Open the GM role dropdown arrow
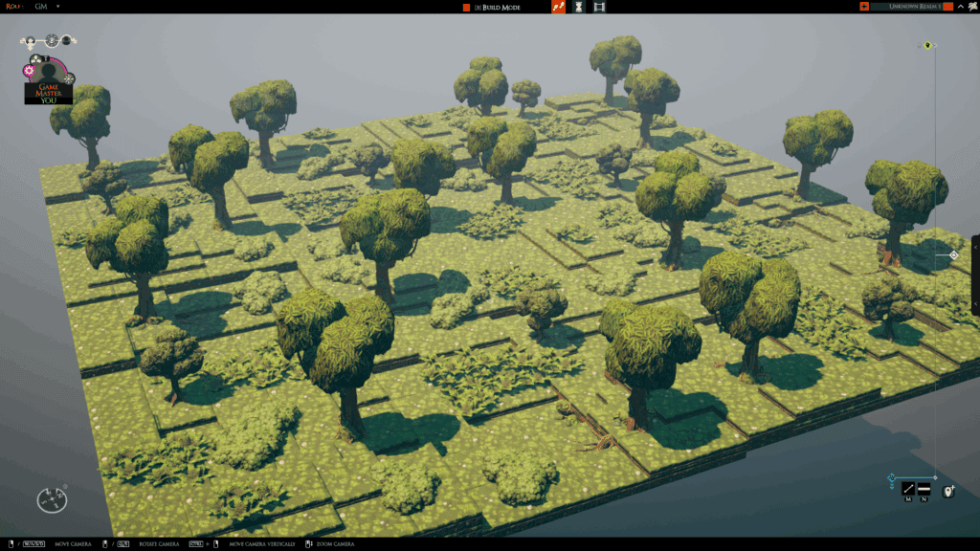The height and width of the screenshot is (551, 980). [x=57, y=7]
